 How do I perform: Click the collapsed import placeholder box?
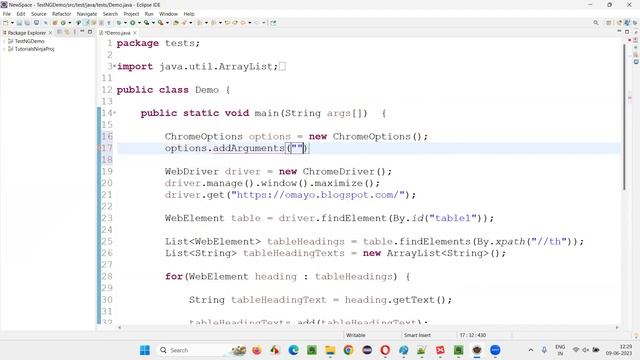(282, 66)
